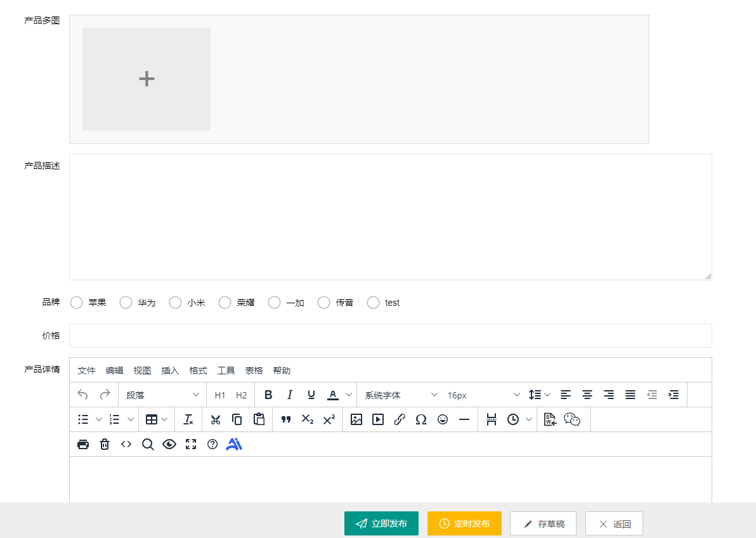Open text color picker dropdown arrow
Viewport: 756px width, 538px height.
[349, 395]
